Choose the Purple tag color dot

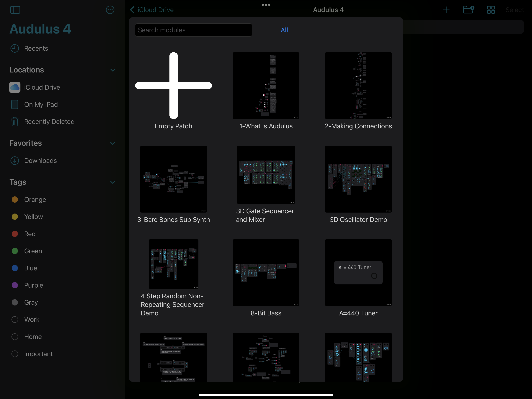tap(15, 285)
